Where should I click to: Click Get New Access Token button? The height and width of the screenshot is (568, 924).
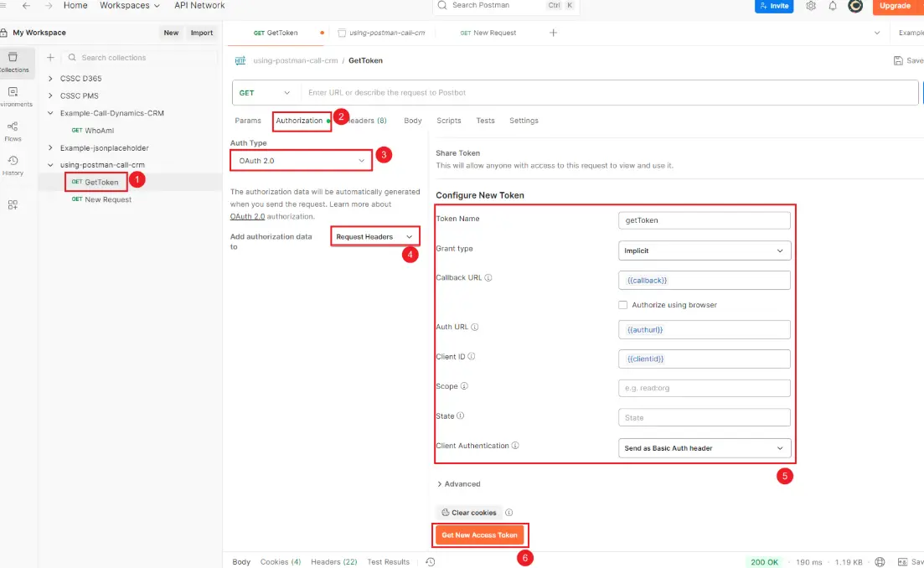click(479, 534)
